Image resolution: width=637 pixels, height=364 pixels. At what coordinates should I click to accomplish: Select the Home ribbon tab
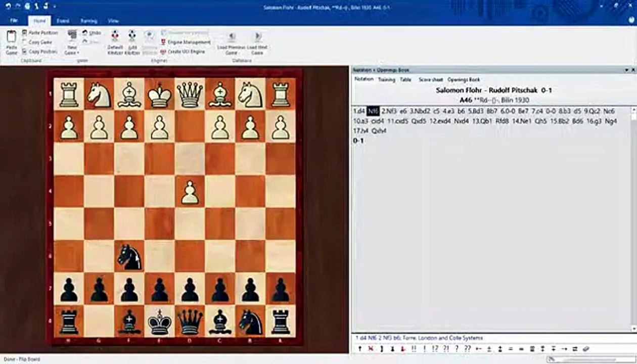coord(39,21)
